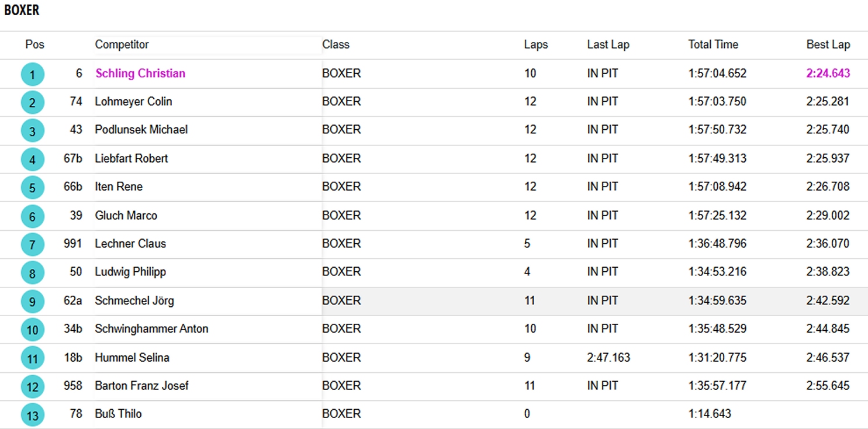
Task: Click the position 1 circle badge
Action: (x=32, y=74)
